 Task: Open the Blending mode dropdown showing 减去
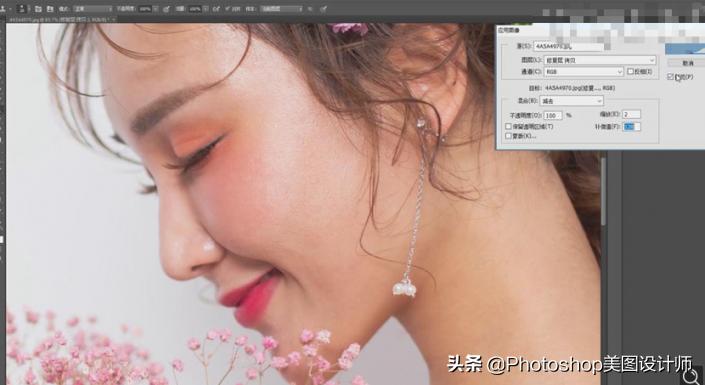click(x=571, y=101)
